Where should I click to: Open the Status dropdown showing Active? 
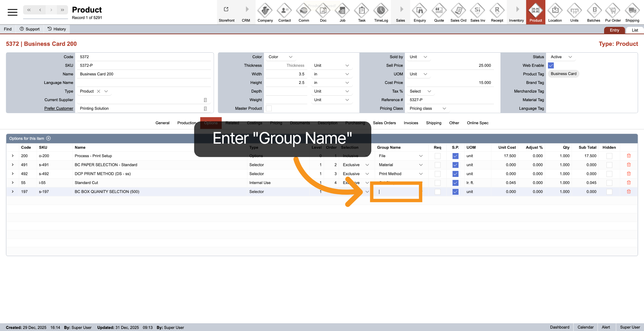click(x=561, y=57)
